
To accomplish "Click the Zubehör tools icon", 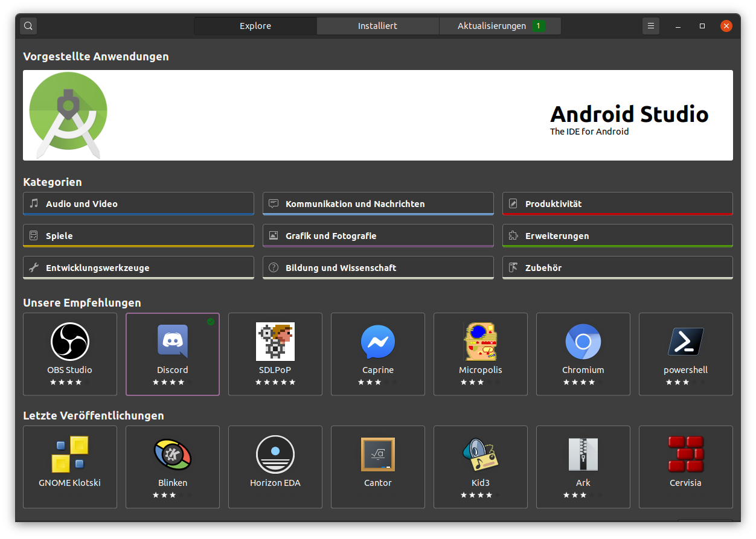I will (513, 267).
